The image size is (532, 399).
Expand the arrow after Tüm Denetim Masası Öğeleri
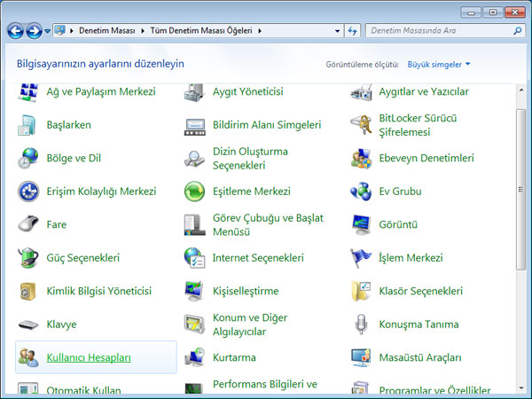[x=260, y=31]
